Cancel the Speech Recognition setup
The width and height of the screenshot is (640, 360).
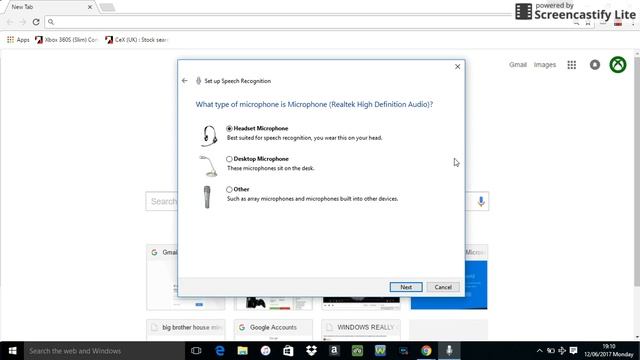(443, 287)
